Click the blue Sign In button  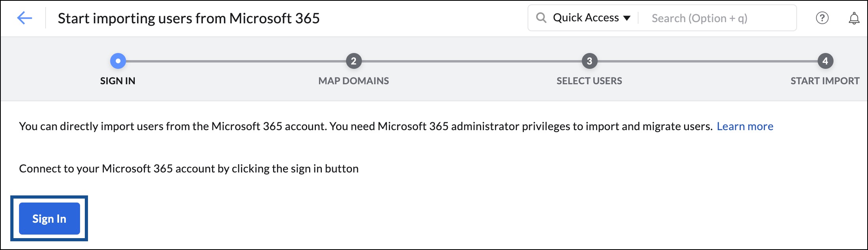(50, 218)
